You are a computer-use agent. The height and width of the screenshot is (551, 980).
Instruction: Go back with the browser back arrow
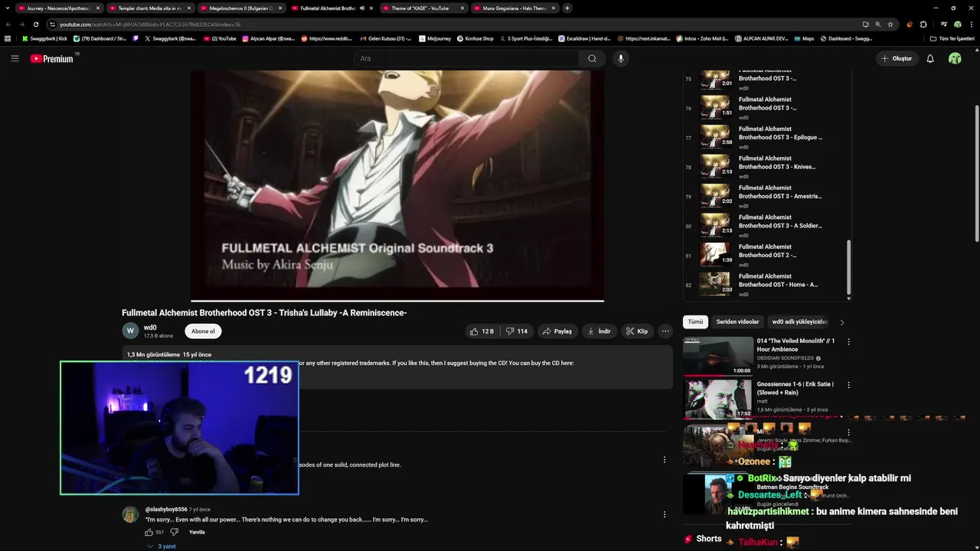pos(8,24)
